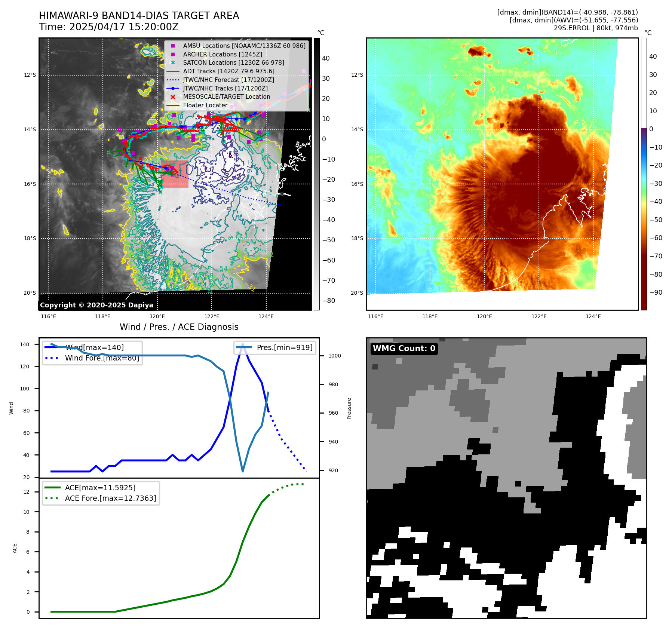Click the ACE Fore.[max=12.7363] legend label
This screenshot has width=672, height=632.
tap(110, 498)
